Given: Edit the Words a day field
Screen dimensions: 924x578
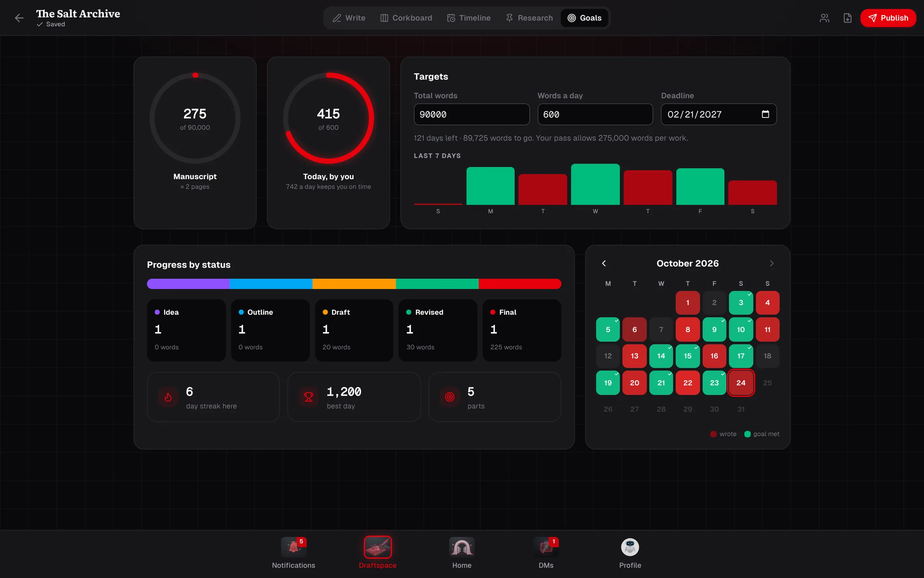Looking at the screenshot, I should click(x=595, y=114).
